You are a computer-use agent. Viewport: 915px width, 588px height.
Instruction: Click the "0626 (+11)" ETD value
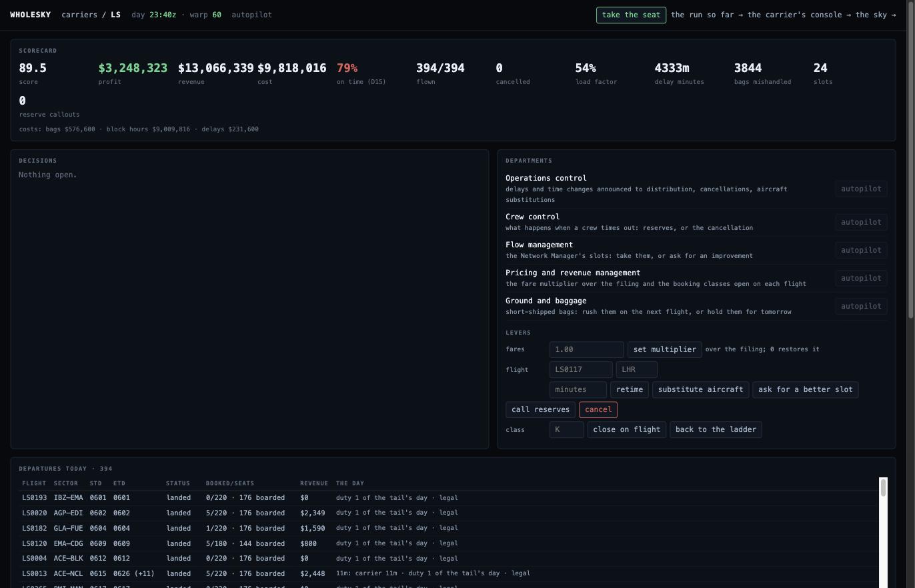coord(134,574)
